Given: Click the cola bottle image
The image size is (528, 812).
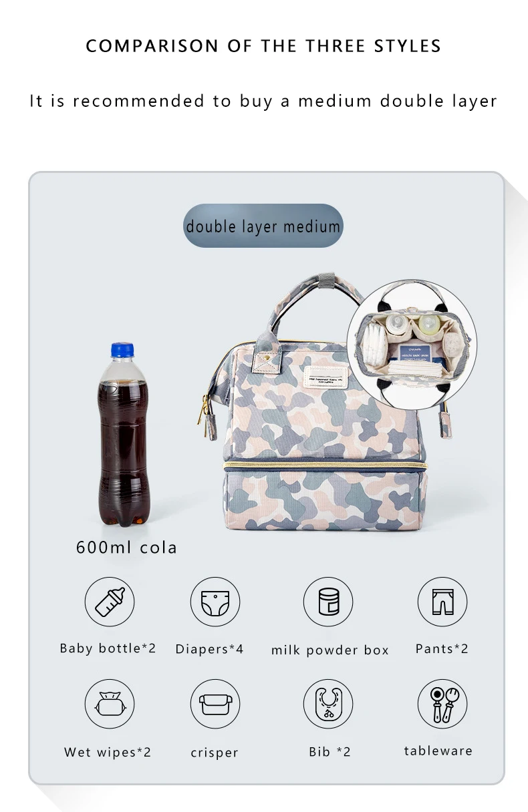Looking at the screenshot, I should 123,435.
